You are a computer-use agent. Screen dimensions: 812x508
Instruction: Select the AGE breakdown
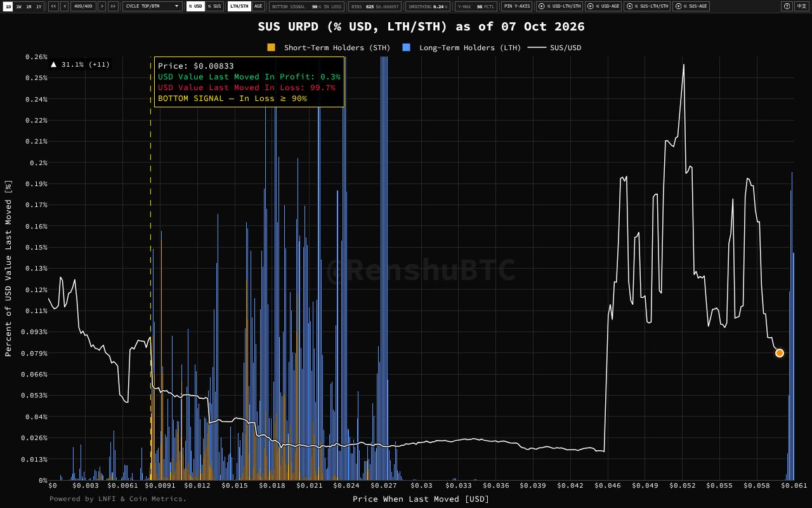pyautogui.click(x=258, y=6)
